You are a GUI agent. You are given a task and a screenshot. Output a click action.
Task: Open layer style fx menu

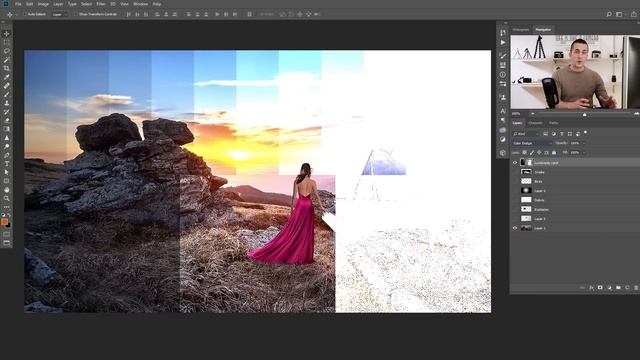coord(591,288)
